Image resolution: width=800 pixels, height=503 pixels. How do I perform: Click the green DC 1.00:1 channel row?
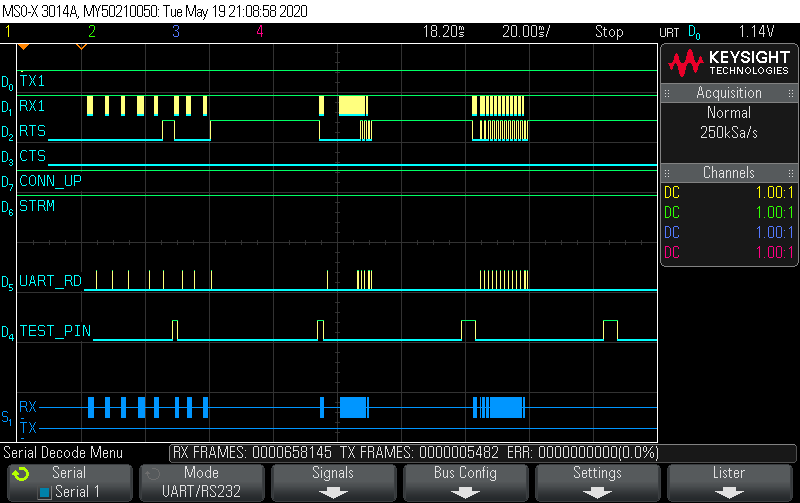pyautogui.click(x=729, y=213)
